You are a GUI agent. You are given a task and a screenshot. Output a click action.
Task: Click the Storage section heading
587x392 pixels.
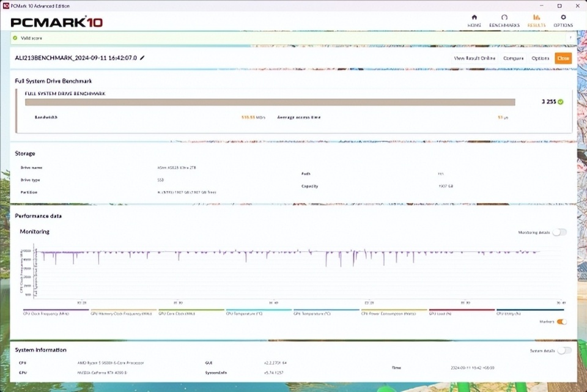(x=25, y=153)
